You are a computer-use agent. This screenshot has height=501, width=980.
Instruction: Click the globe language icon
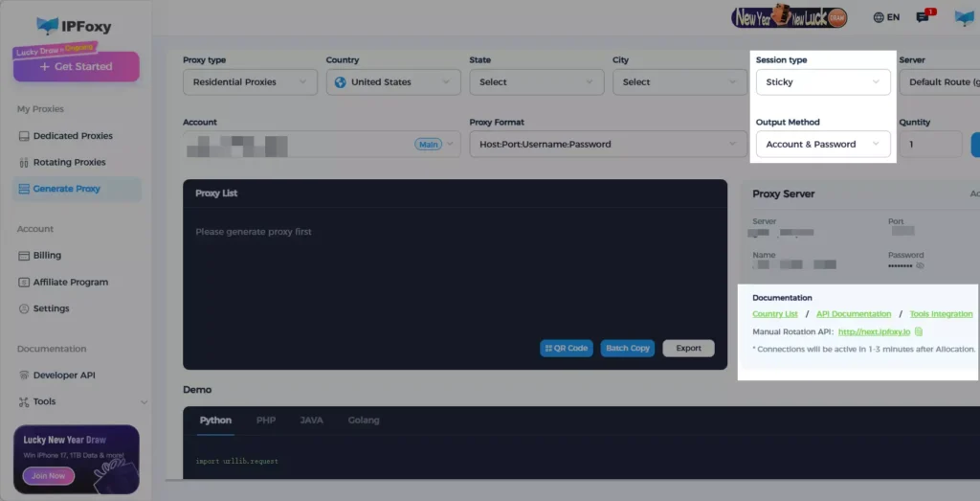(879, 17)
